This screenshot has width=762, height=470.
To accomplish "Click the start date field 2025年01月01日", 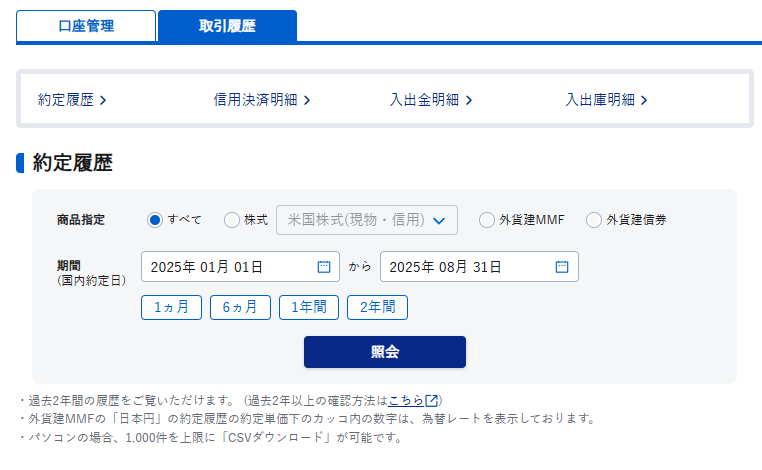I will click(240, 267).
